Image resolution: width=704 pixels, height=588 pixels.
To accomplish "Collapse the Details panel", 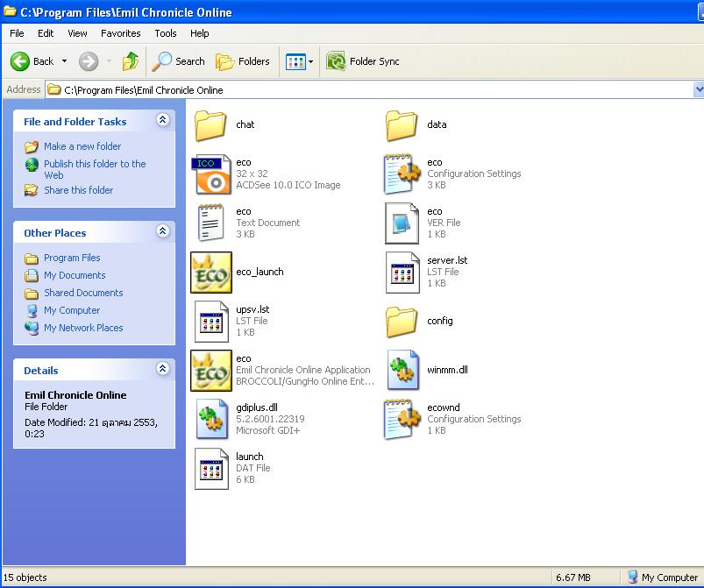I will pos(162,370).
